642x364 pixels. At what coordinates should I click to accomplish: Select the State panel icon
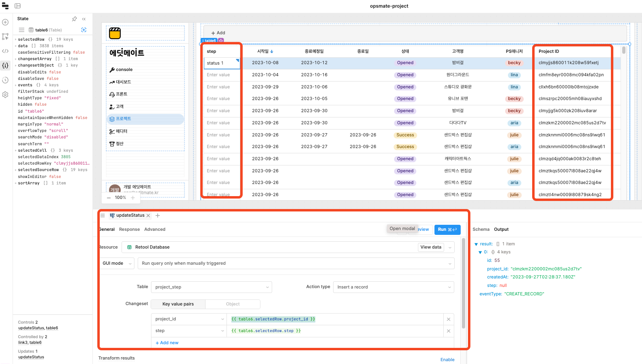(5, 65)
